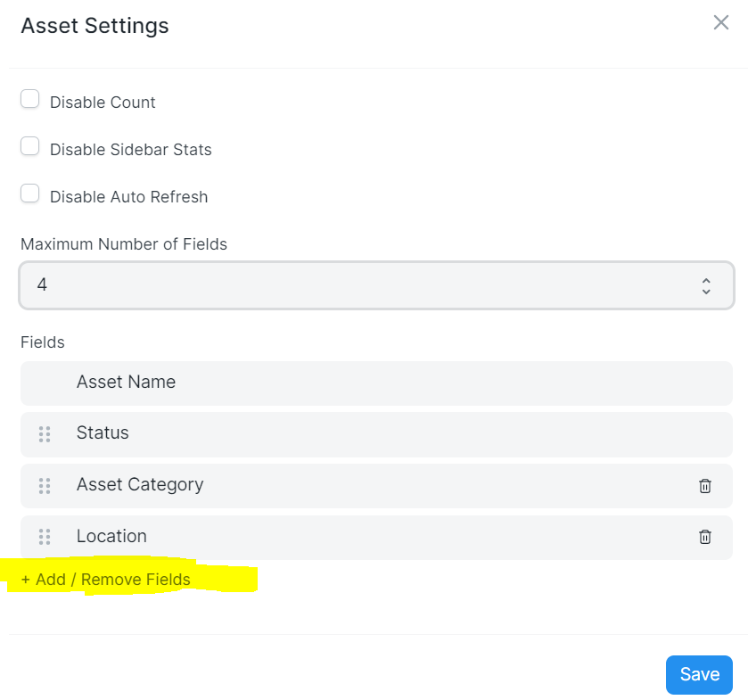Delete the Asset Category field
This screenshot has height=700, width=748.
(x=704, y=486)
